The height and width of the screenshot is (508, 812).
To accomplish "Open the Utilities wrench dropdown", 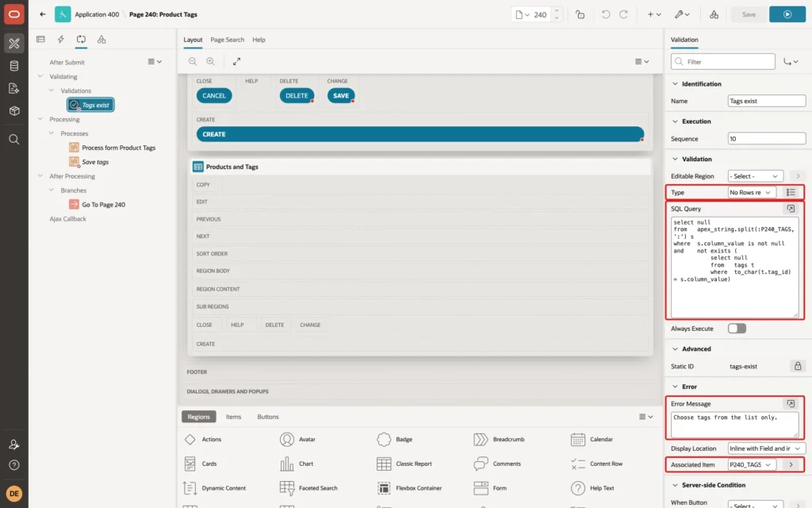I will [x=682, y=14].
